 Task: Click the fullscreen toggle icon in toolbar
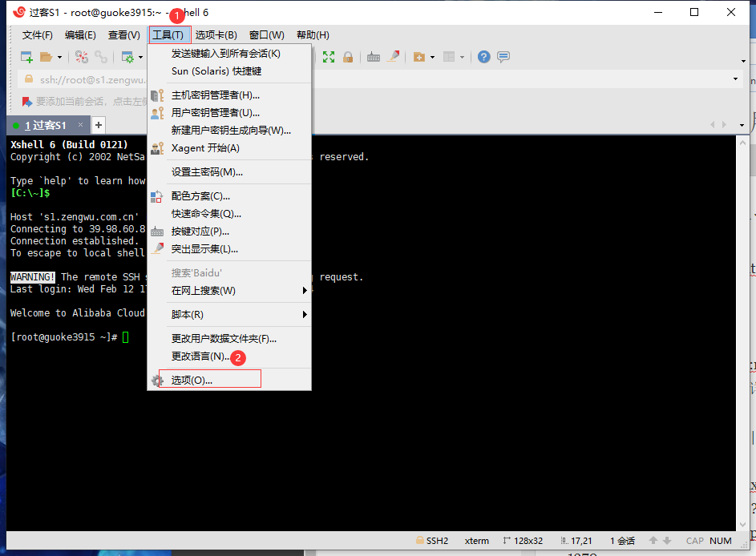329,57
